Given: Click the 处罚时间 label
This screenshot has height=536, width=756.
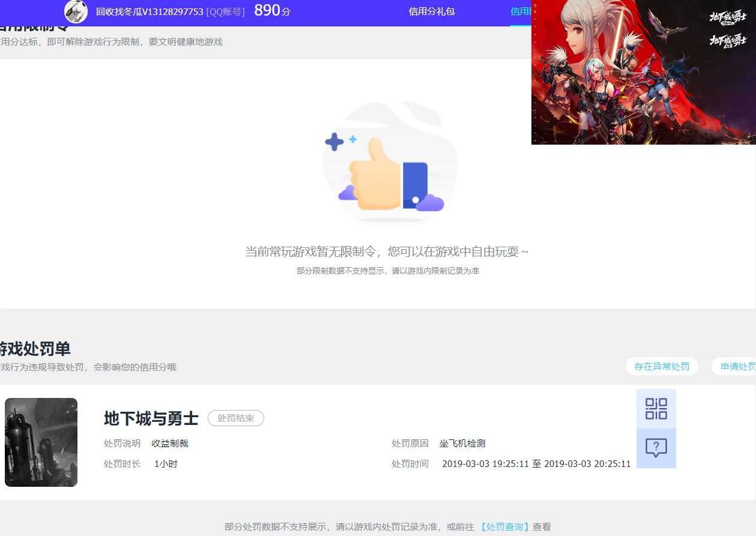Looking at the screenshot, I should [410, 464].
